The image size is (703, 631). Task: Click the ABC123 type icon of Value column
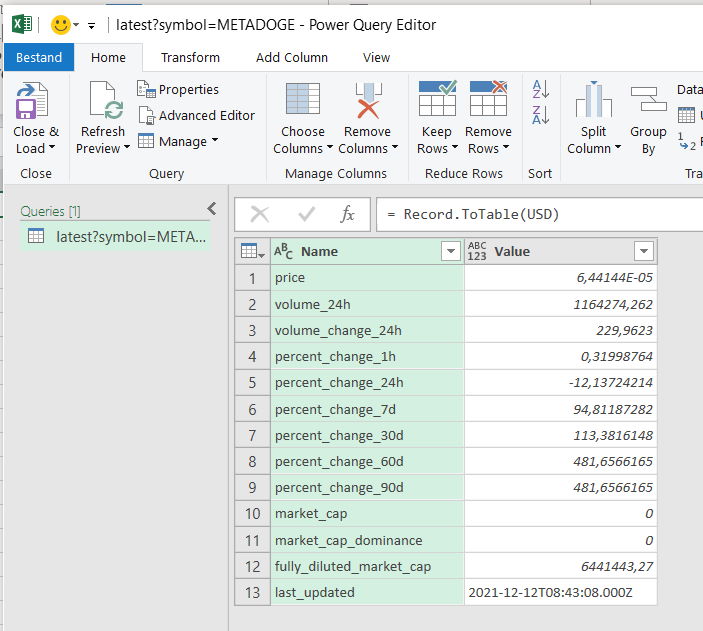[477, 251]
